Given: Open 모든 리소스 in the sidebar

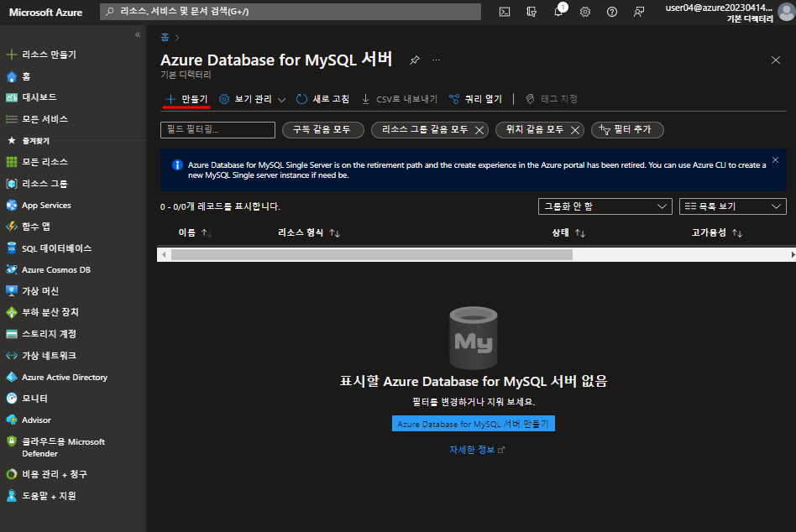Looking at the screenshot, I should click(x=45, y=162).
